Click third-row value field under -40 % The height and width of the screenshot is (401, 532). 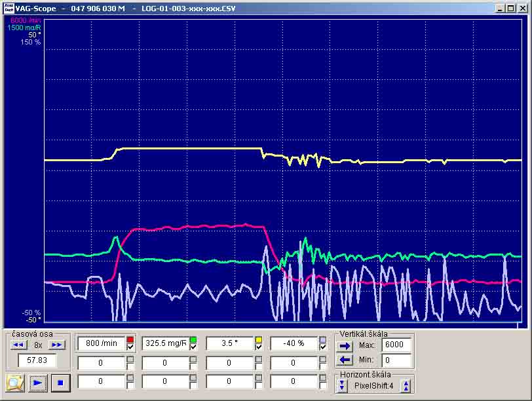click(x=294, y=381)
